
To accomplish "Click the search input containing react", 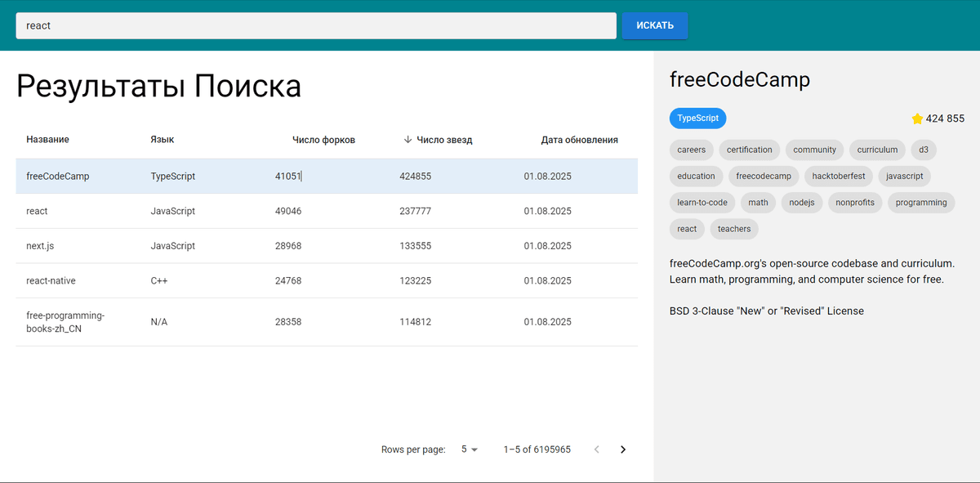I will tap(316, 25).
